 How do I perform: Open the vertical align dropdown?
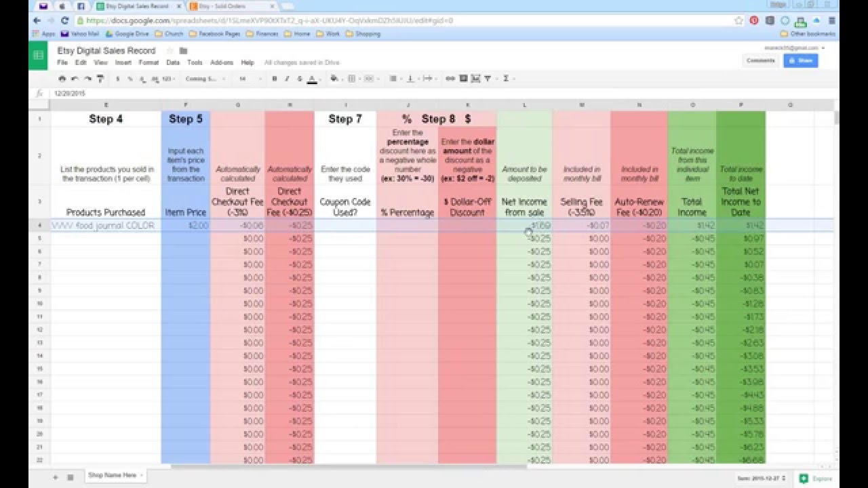tap(411, 79)
